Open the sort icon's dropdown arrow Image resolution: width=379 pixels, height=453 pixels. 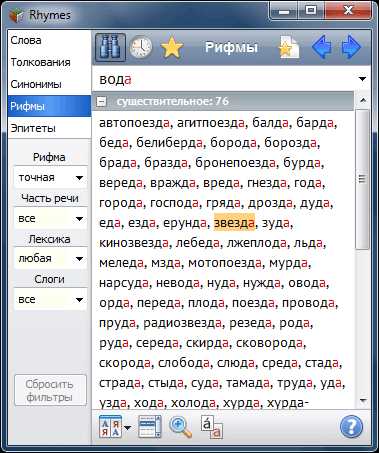click(127, 428)
